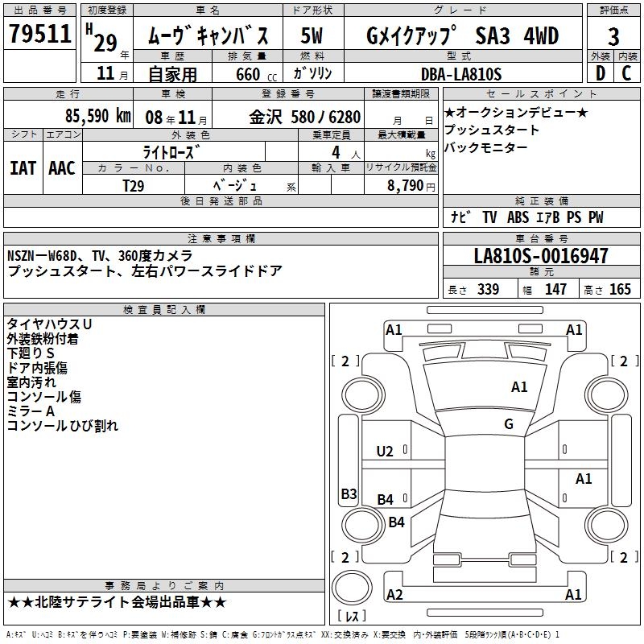Click the exterior grade letter D
Viewport: 644px width, 644px height.
click(x=601, y=73)
